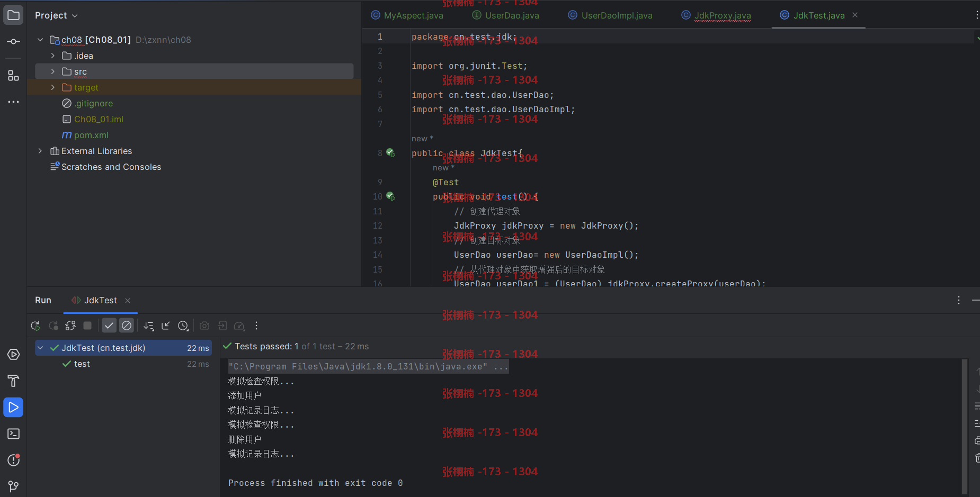Click the @Test annotation in code
This screenshot has height=497, width=980.
(446, 182)
